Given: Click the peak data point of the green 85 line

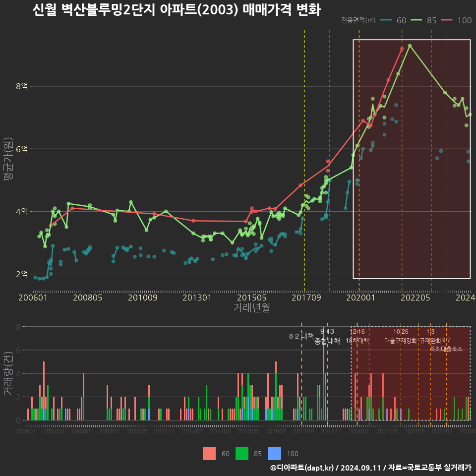Looking at the screenshot, I should coord(410,46).
